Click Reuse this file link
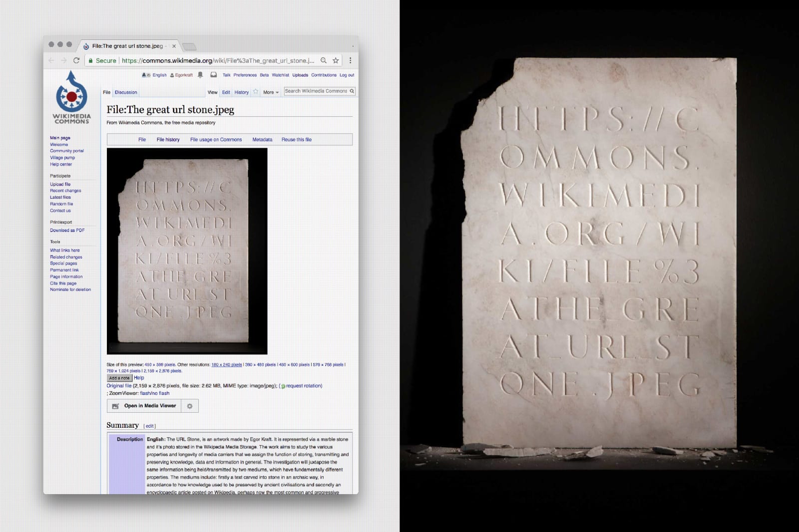Viewport: 799px width, 532px height. click(x=297, y=140)
